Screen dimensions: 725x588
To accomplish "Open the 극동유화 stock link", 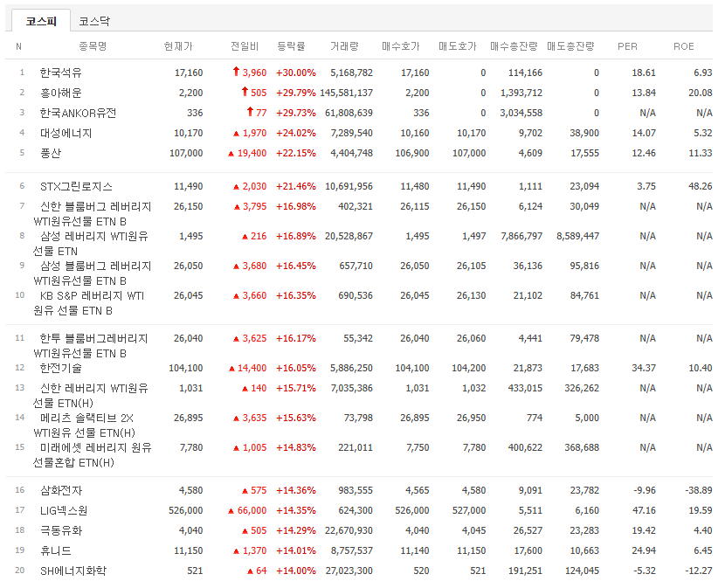I will (x=60, y=530).
